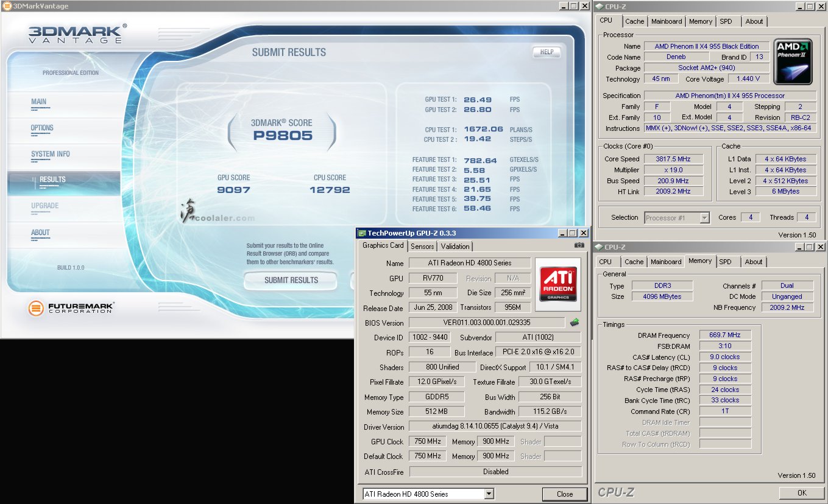The width and height of the screenshot is (828, 504).
Task: Open the MAIN section in 3DMark Vantage
Action: 39,102
